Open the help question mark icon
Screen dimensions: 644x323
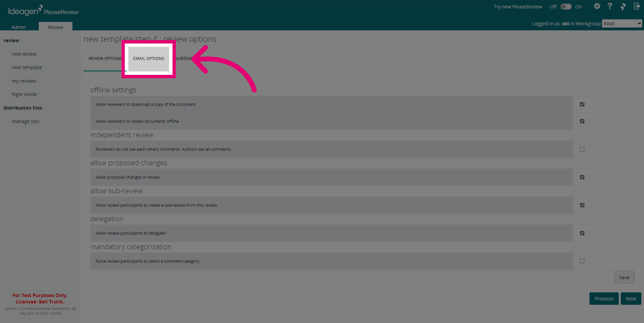(610, 6)
